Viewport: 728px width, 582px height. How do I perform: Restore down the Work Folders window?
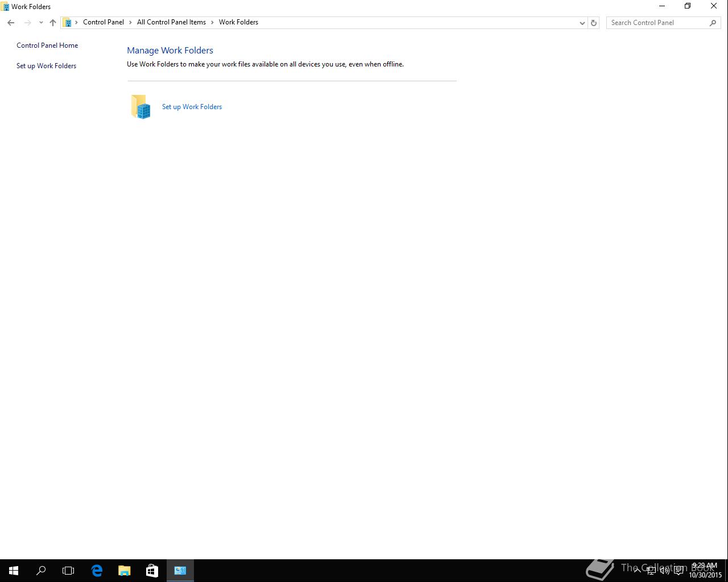click(688, 6)
